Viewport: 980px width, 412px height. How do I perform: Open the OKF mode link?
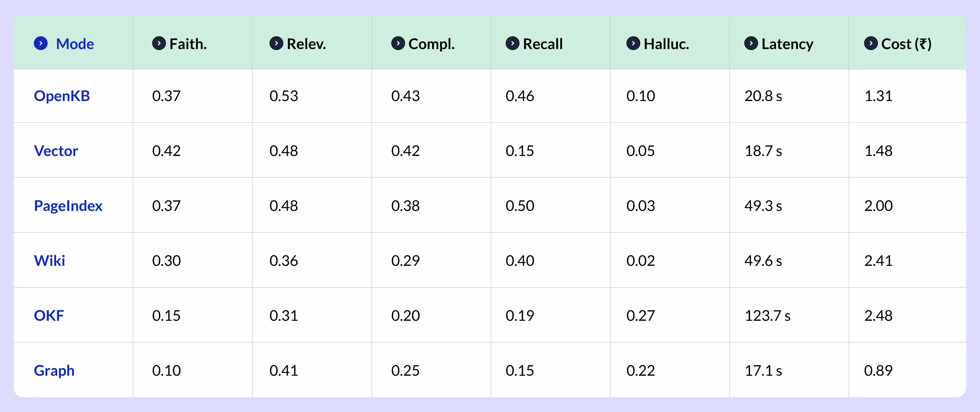coord(49,316)
